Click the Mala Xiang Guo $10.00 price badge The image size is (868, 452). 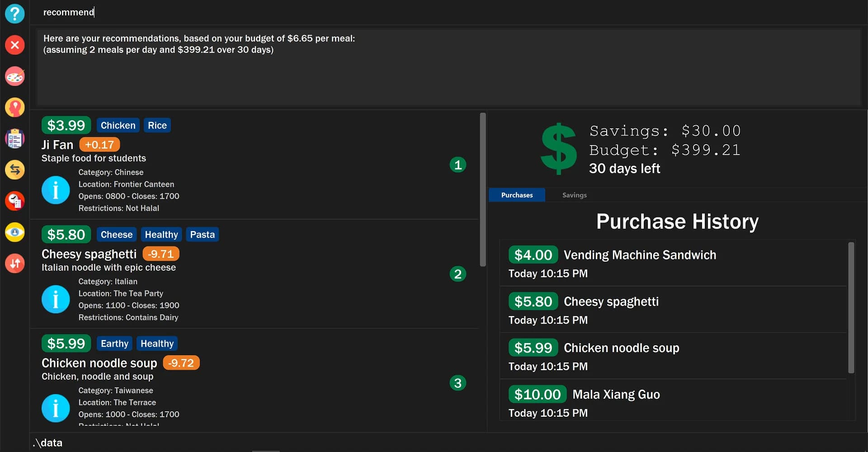(x=537, y=394)
